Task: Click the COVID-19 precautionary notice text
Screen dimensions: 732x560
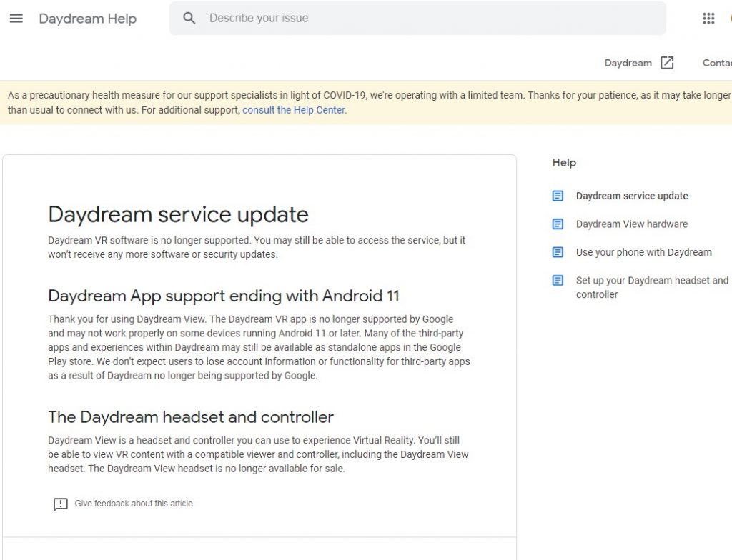Action: [x=369, y=103]
